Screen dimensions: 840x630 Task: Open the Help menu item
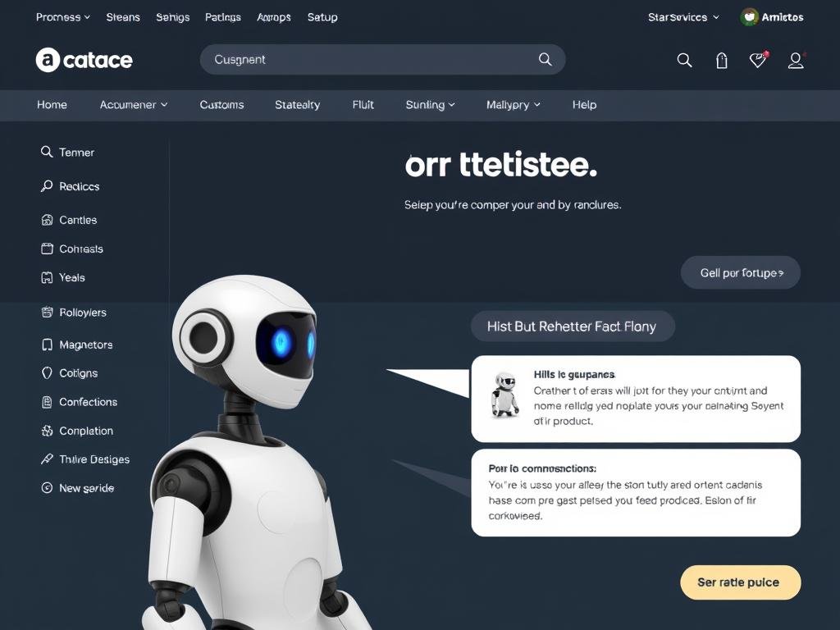point(584,105)
